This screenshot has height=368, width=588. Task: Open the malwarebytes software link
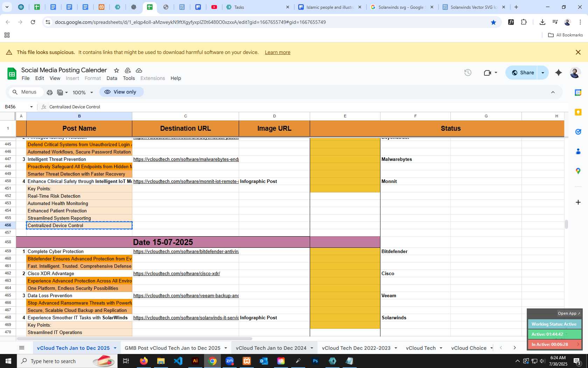click(186, 159)
